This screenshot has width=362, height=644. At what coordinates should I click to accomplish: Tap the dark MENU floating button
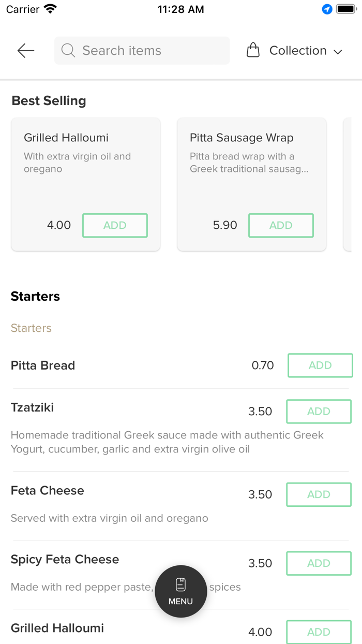click(180, 591)
